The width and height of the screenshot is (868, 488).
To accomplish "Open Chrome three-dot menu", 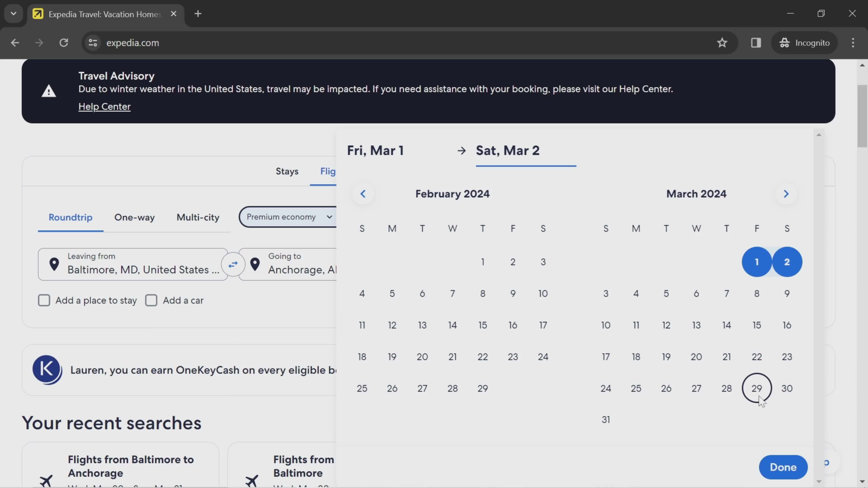I will (x=853, y=43).
